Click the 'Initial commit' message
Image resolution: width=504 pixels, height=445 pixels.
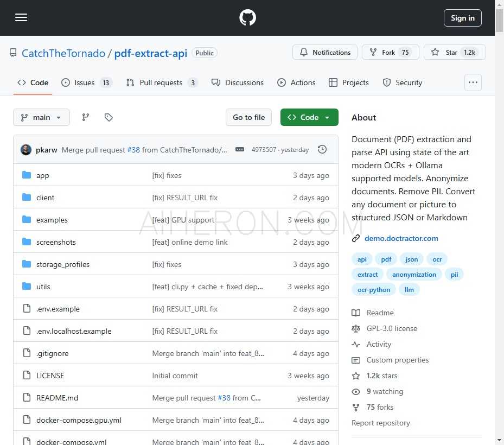tap(175, 376)
